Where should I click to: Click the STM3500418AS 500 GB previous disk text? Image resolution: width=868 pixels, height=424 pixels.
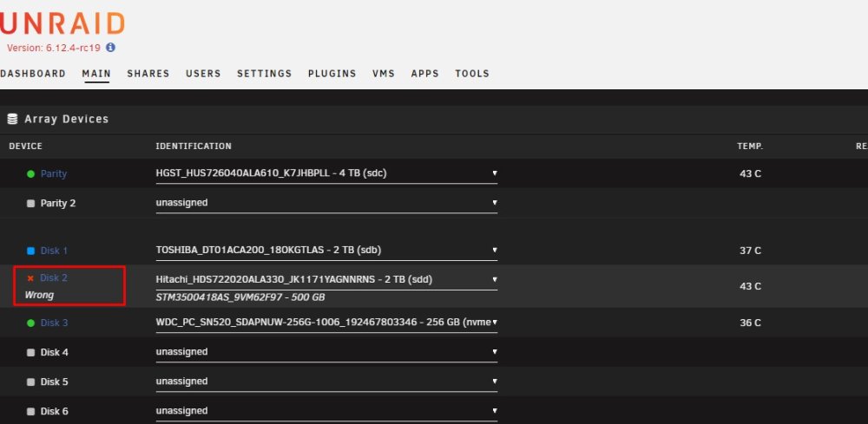240,298
